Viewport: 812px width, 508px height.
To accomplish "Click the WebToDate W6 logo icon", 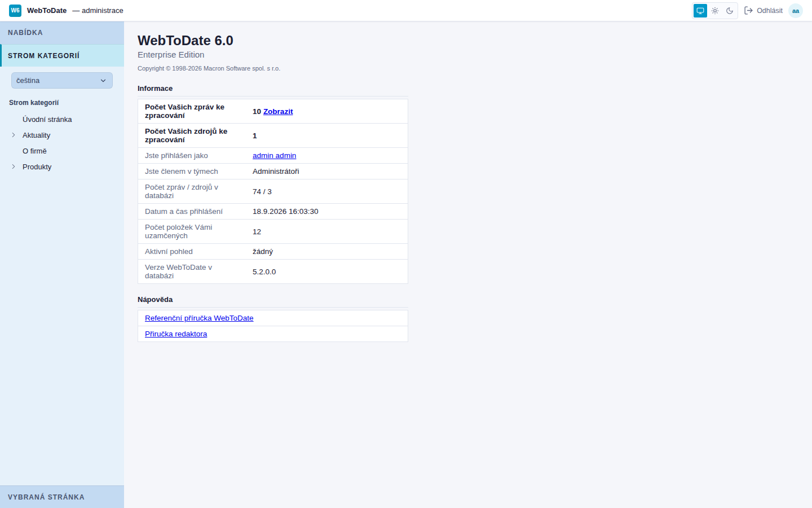I will [15, 10].
